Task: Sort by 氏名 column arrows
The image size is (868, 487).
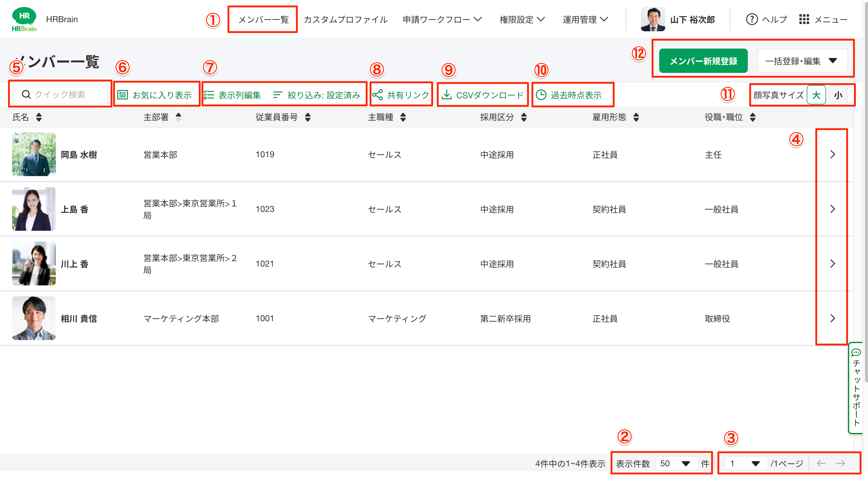Action: coord(39,117)
